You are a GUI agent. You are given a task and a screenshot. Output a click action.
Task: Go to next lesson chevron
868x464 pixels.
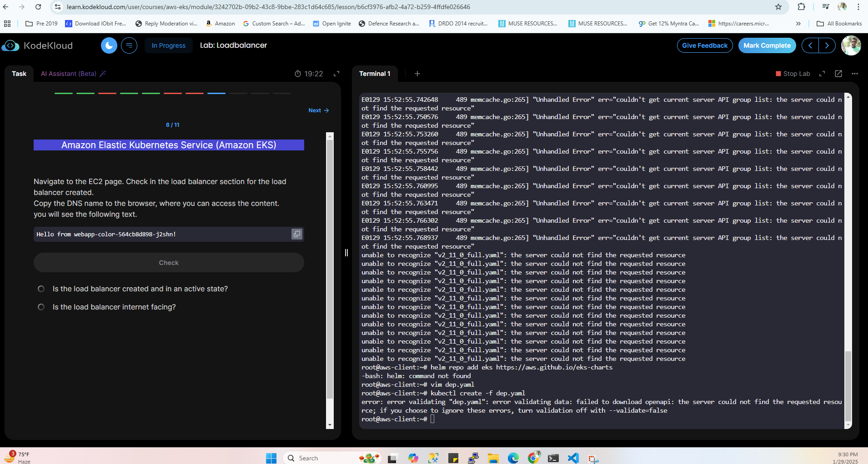tap(827, 45)
